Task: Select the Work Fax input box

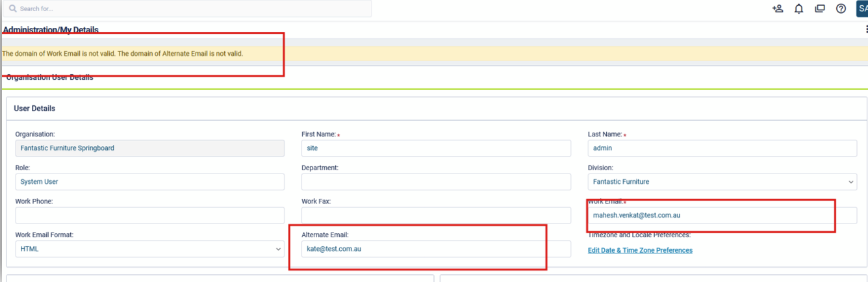Action: pos(436,215)
